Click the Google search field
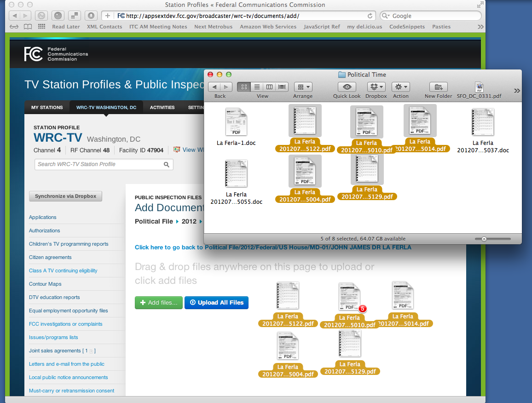Screen dimensions: 532x403 pos(431,16)
